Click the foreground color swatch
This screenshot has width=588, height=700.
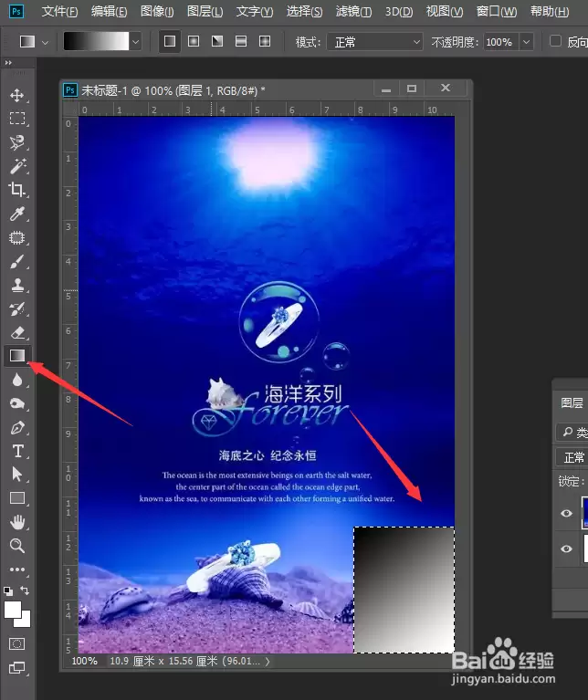12,610
